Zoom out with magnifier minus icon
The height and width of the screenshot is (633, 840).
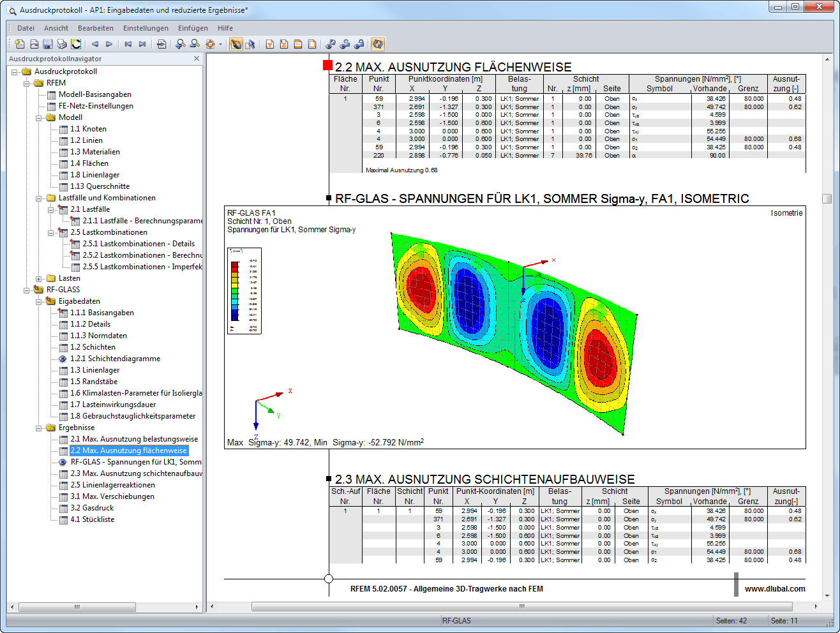(195, 44)
